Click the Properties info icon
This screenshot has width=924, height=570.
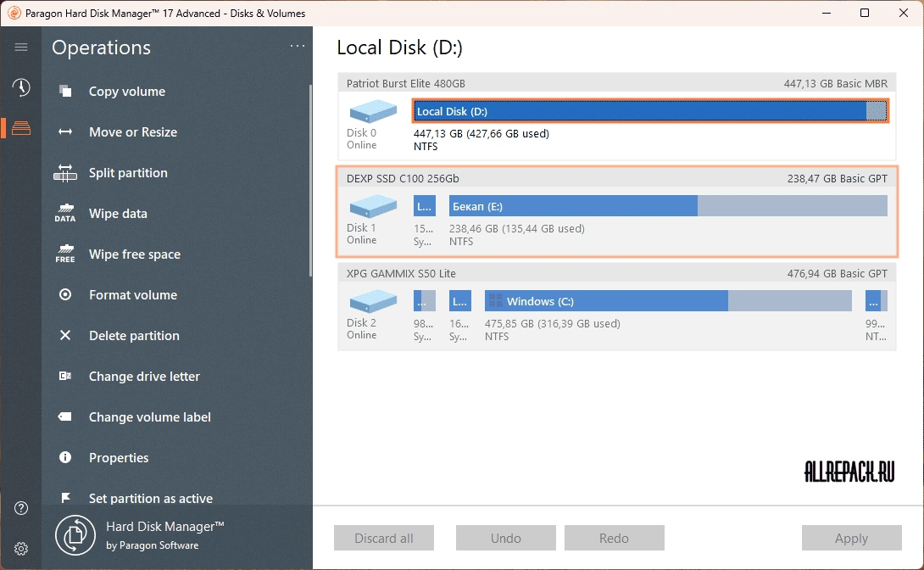[65, 457]
